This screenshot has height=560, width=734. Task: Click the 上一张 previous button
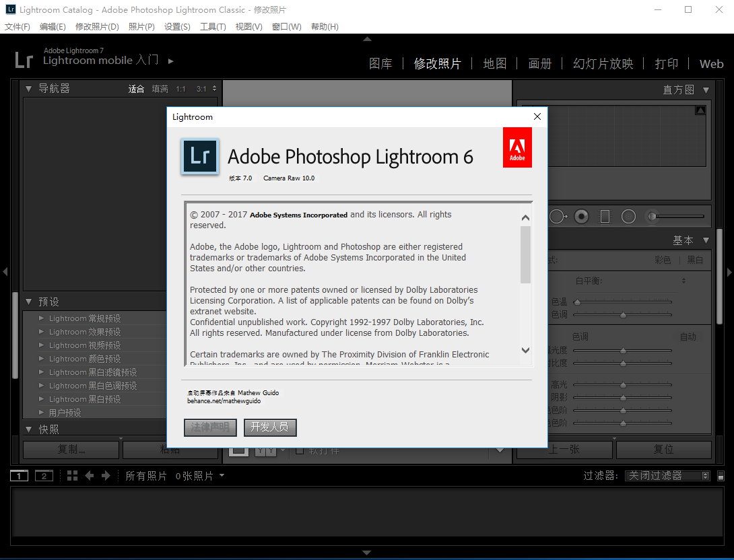point(564,450)
